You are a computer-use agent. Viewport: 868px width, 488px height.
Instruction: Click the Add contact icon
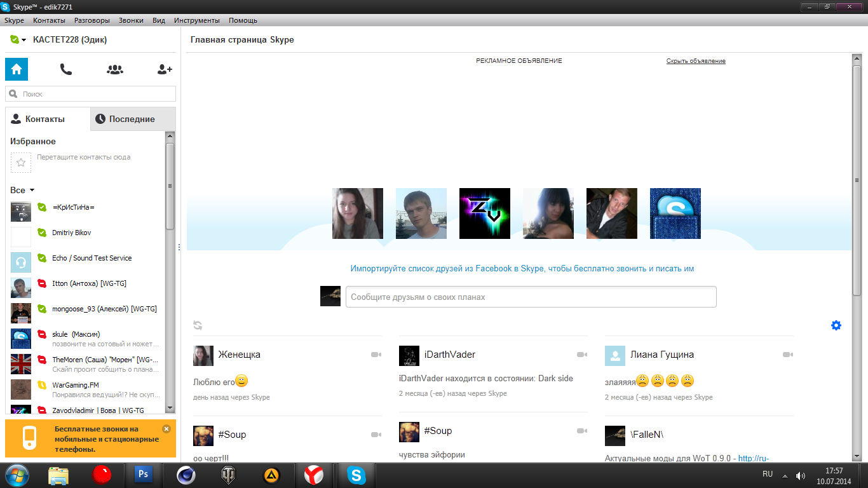pos(165,69)
